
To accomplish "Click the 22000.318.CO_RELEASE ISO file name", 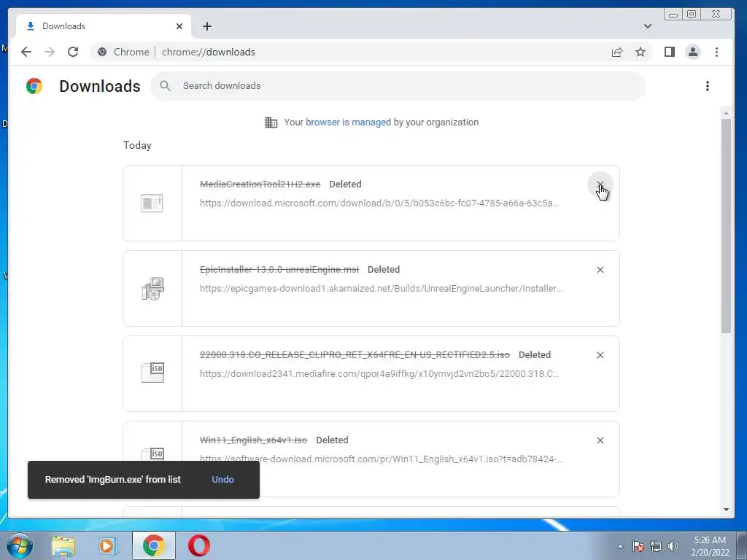I will pyautogui.click(x=355, y=355).
